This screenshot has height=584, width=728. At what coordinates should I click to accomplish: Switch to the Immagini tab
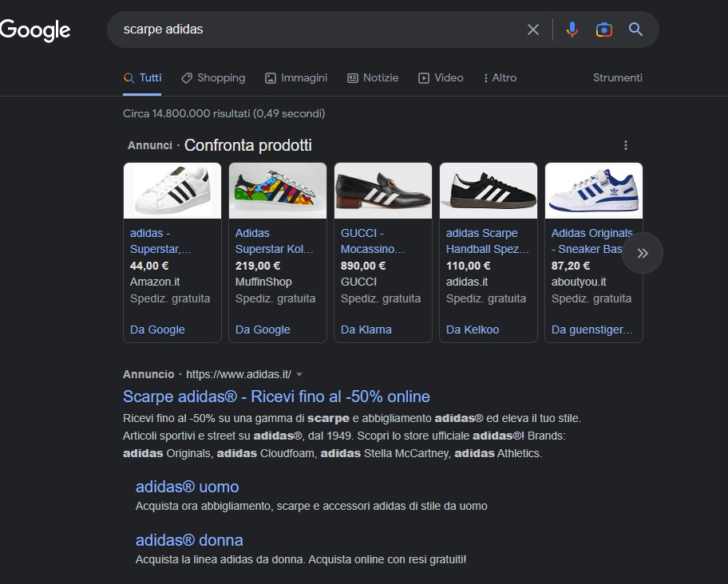click(295, 78)
